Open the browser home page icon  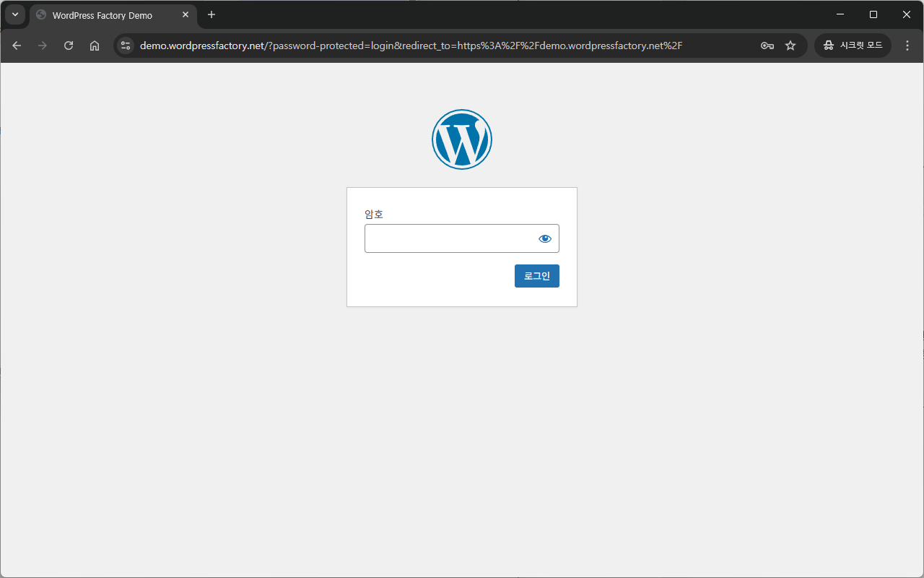tap(95, 46)
